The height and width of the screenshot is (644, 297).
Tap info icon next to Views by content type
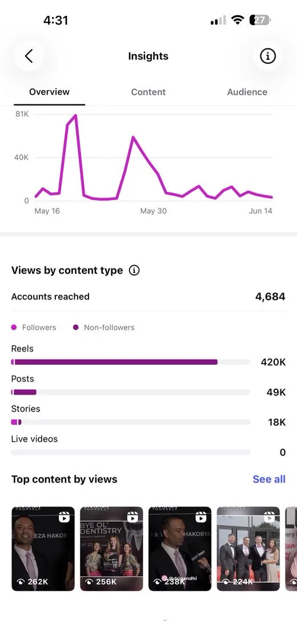134,270
